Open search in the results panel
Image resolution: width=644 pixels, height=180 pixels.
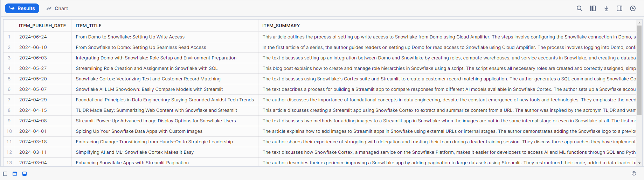[x=580, y=8]
